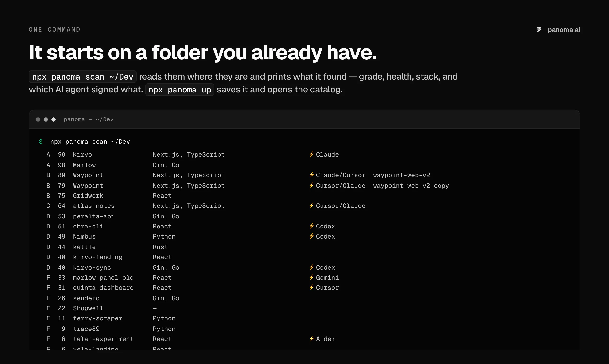Select the trace89 entry

(x=86, y=329)
